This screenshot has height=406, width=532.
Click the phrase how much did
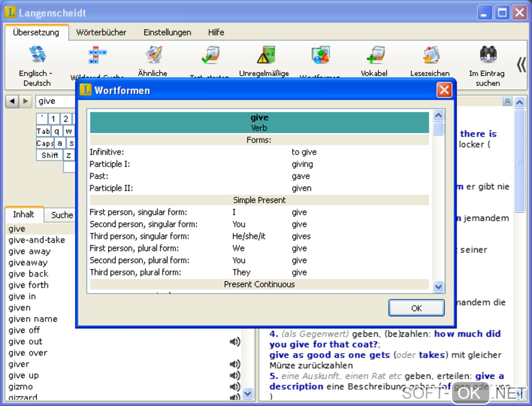[x=467, y=333]
